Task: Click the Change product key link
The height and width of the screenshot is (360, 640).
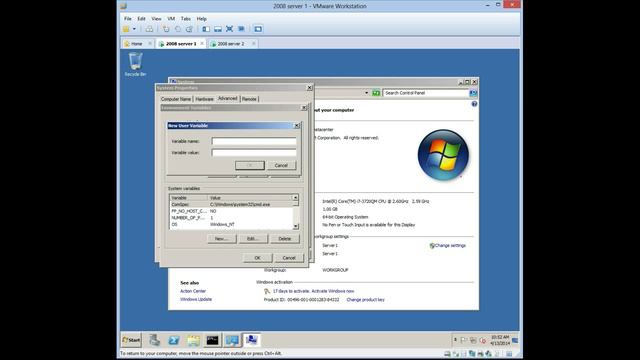Action: pos(365,300)
